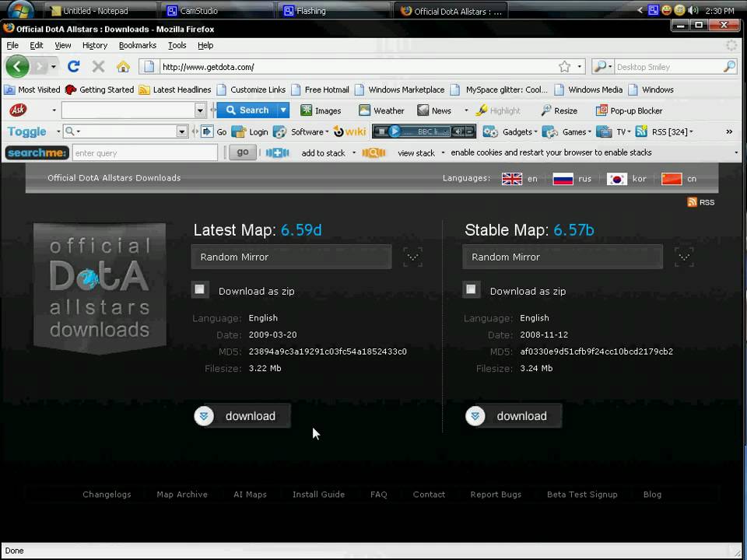
Task: Click the blue Ask Search button
Action: click(x=247, y=110)
